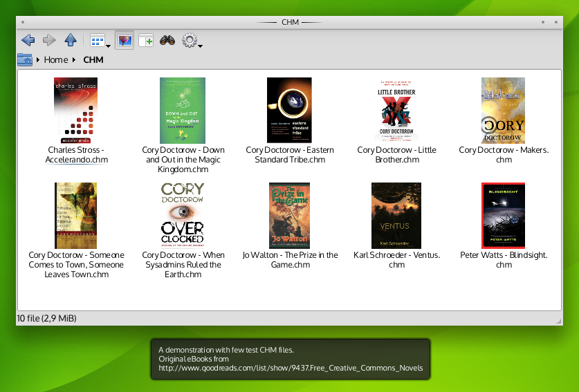Click the '10 file (2,9 MiB)' status text
579x392 pixels.
coord(46,318)
